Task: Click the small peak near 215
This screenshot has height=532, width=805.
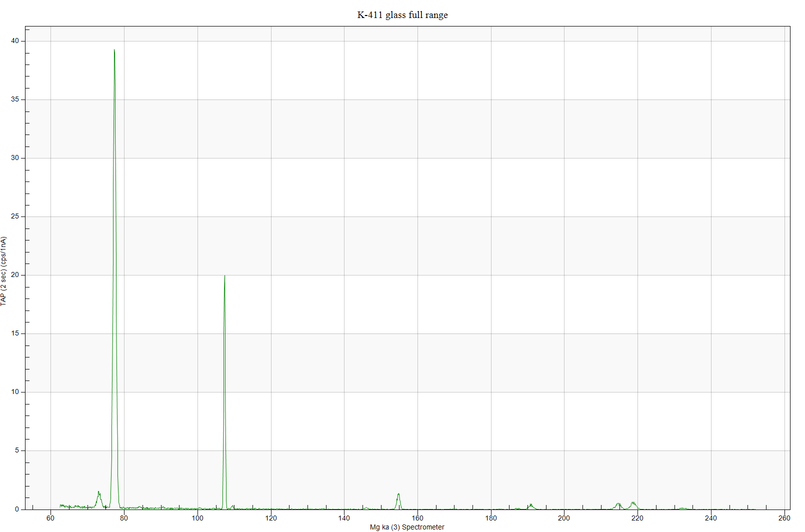Action: [618, 503]
